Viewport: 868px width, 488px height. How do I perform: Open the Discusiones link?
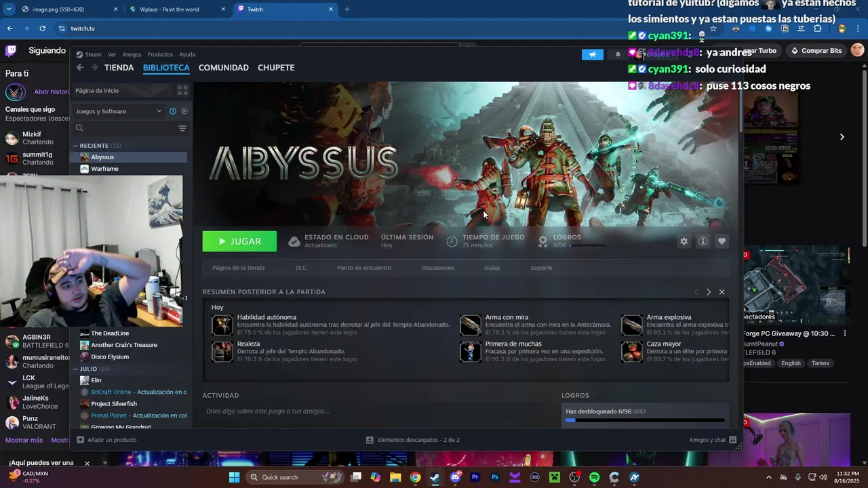[x=438, y=268]
